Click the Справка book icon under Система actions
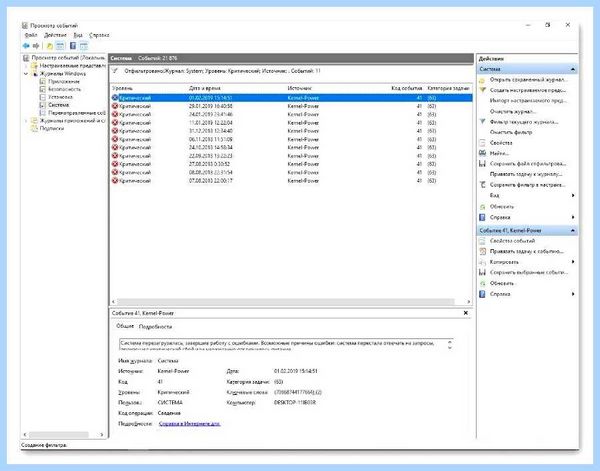Image resolution: width=600 pixels, height=471 pixels. (x=482, y=217)
